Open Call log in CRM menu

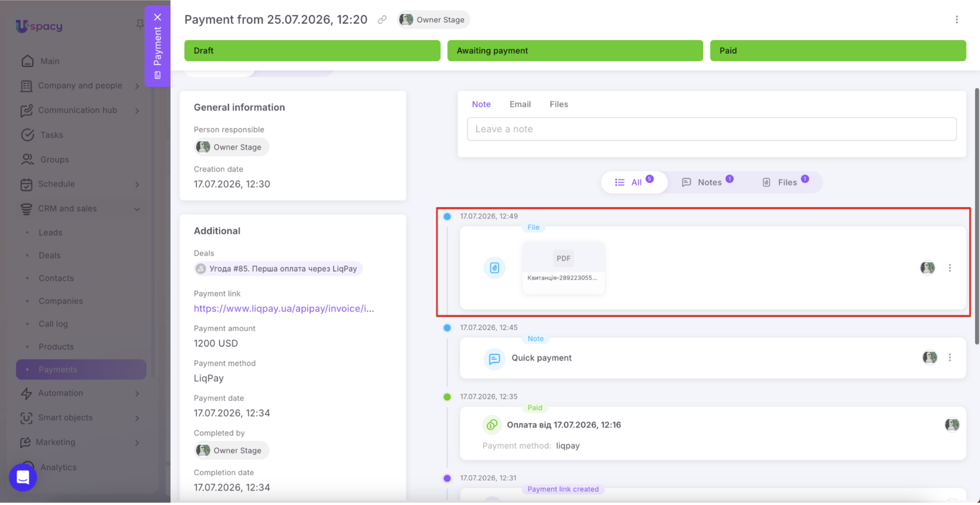click(53, 324)
